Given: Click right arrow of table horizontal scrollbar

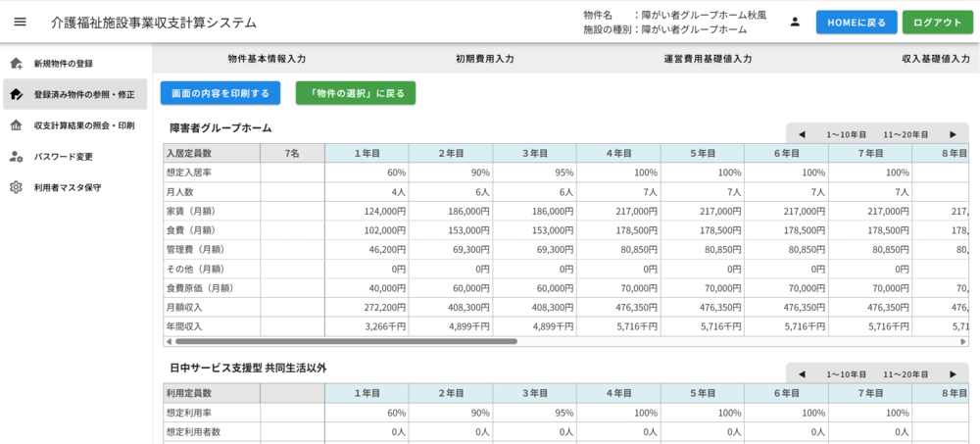Looking at the screenshot, I should (963, 341).
